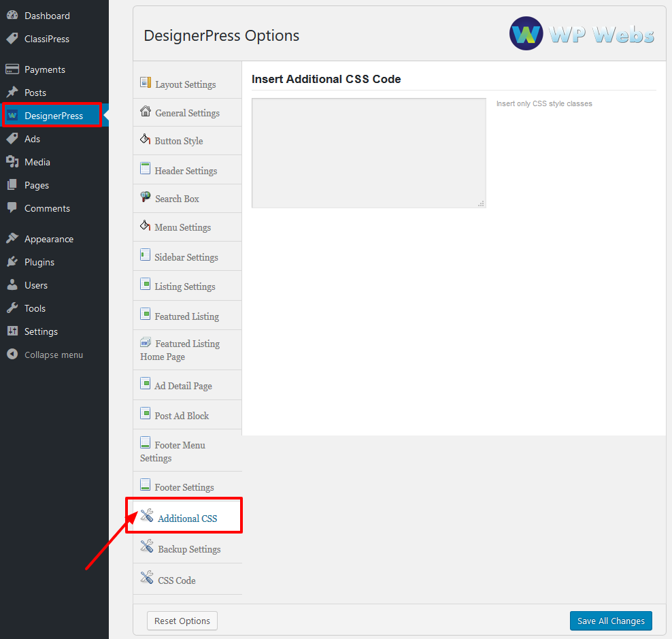Click the Collapse menu arrow icon
Viewport: 672px width, 639px height.
(x=12, y=355)
